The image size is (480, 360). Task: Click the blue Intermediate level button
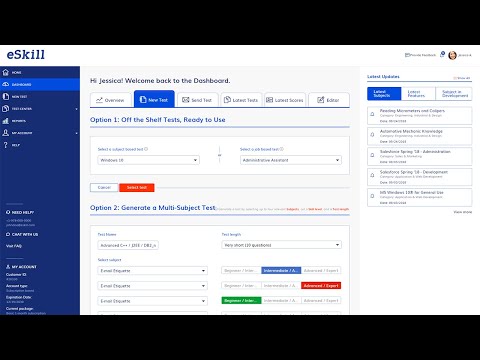(x=281, y=270)
